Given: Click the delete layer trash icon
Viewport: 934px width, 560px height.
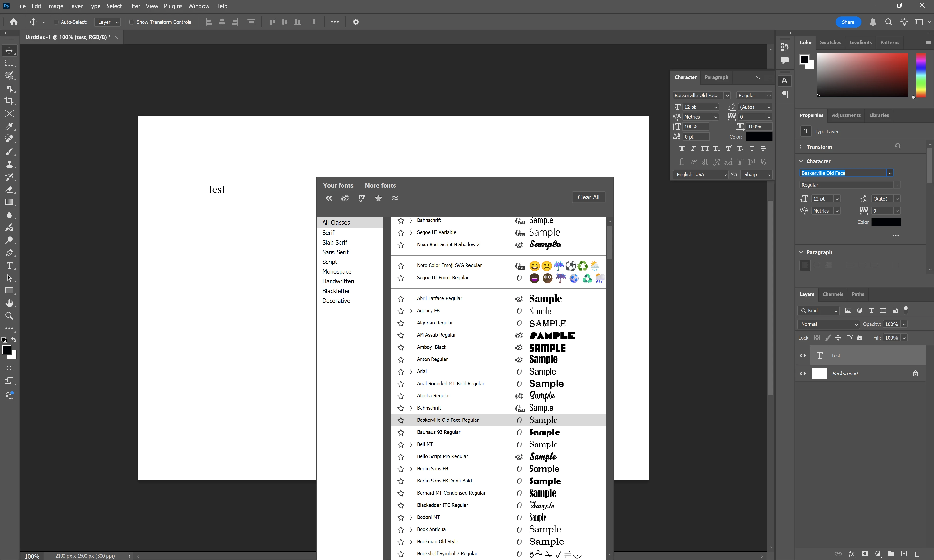Looking at the screenshot, I should pyautogui.click(x=917, y=554).
